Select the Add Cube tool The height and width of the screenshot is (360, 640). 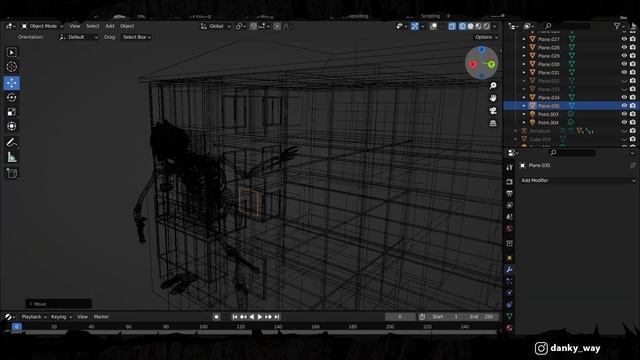tap(11, 173)
